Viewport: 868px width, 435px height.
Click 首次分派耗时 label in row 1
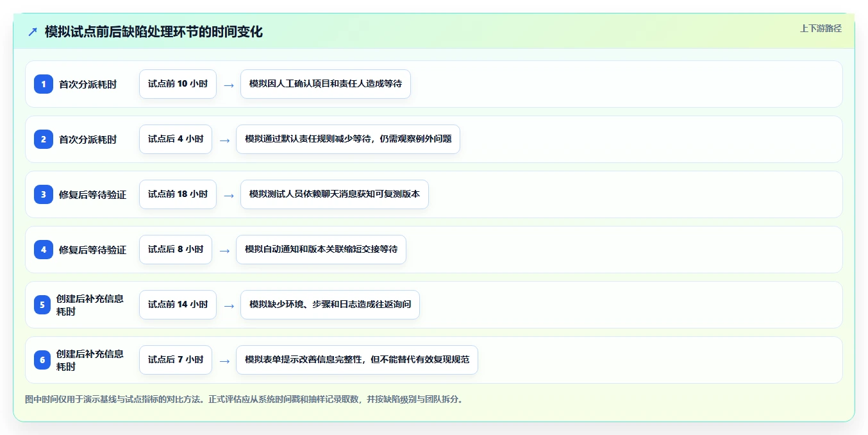pos(88,84)
